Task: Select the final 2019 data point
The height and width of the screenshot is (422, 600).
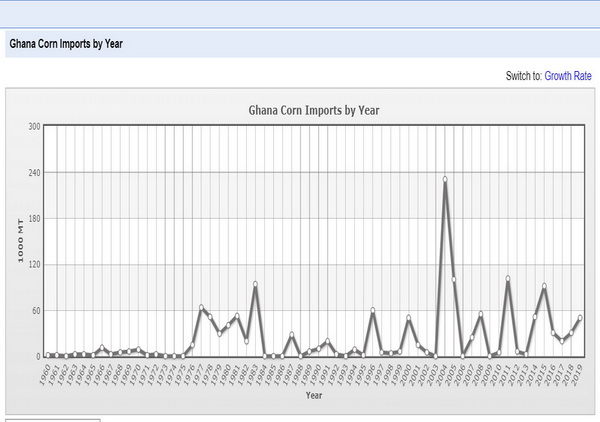Action: click(x=580, y=318)
